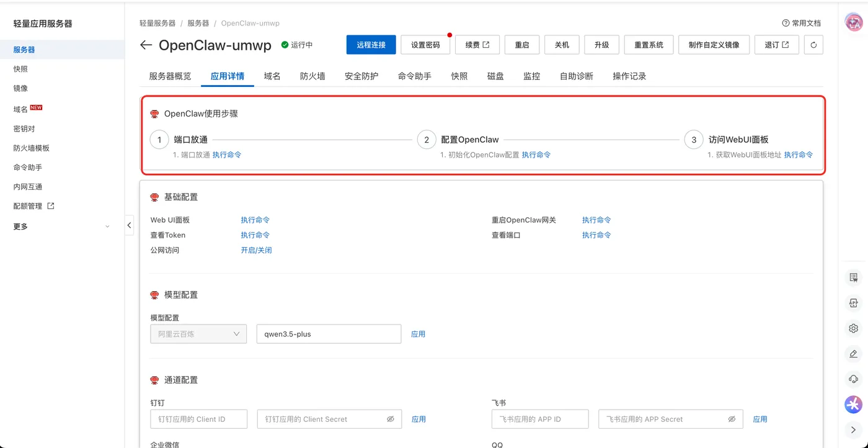Image resolution: width=868 pixels, height=448 pixels.
Task: Toggle visibility of DingTalk Client Secret
Action: (391, 419)
